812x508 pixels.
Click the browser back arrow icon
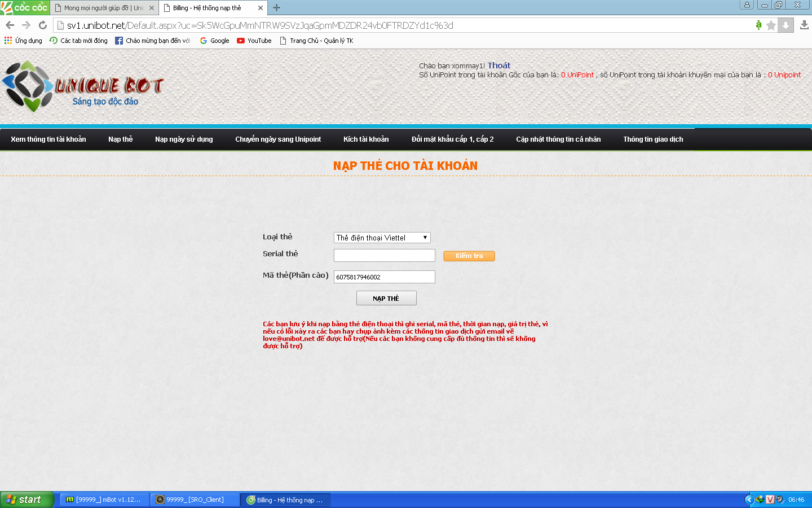point(10,25)
